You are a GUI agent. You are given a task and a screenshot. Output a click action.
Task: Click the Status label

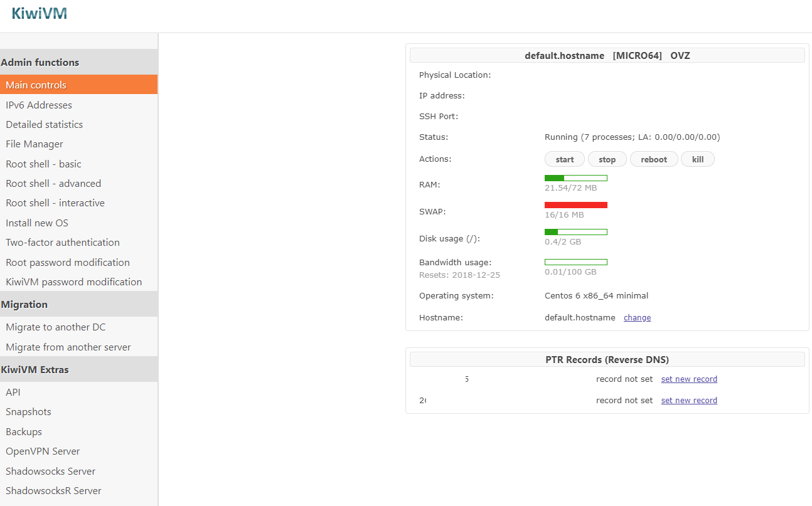coord(434,137)
